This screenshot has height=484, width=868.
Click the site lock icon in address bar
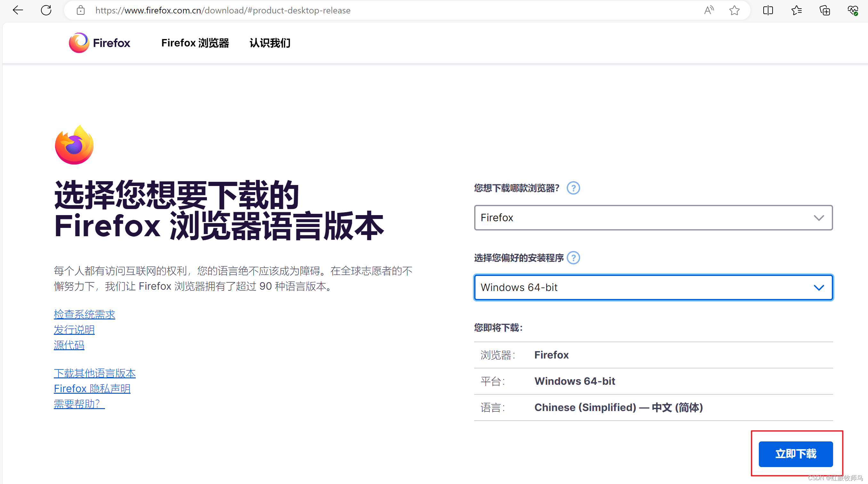pyautogui.click(x=81, y=10)
